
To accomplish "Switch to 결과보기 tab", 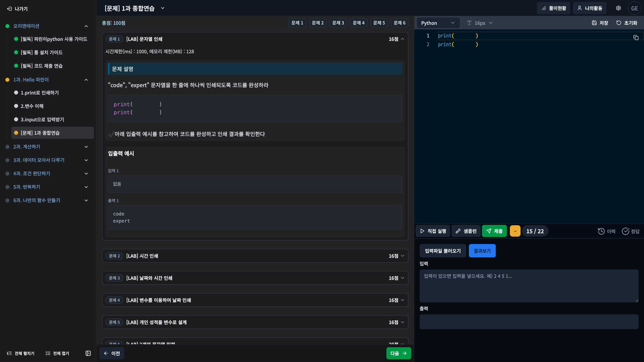I will point(482,251).
